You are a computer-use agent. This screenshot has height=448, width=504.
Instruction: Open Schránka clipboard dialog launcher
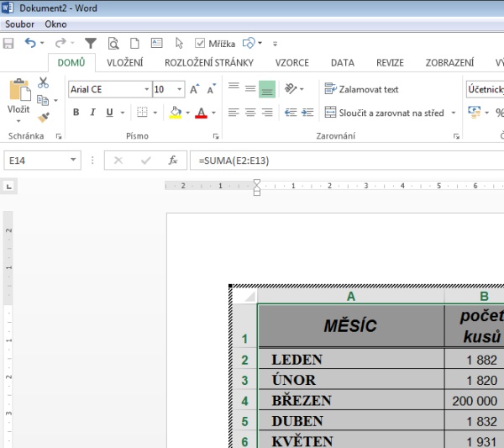coord(59,136)
